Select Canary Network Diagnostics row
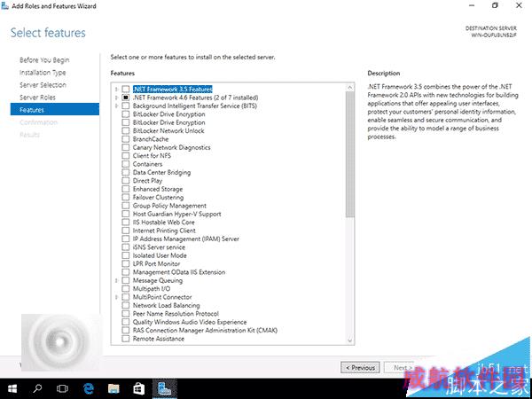Screen dimensions: 532x399 (x=172, y=147)
